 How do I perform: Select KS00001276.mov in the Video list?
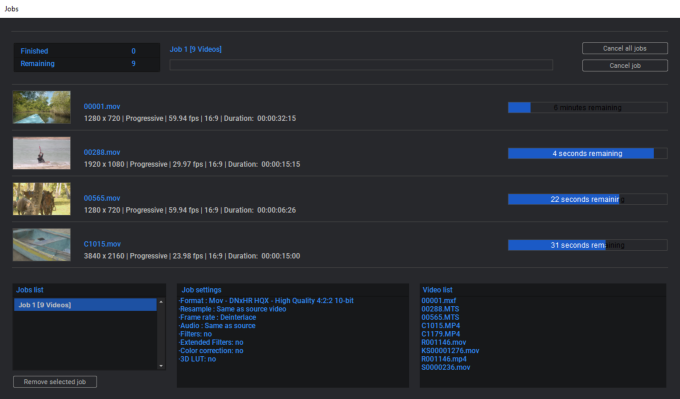pyautogui.click(x=450, y=350)
